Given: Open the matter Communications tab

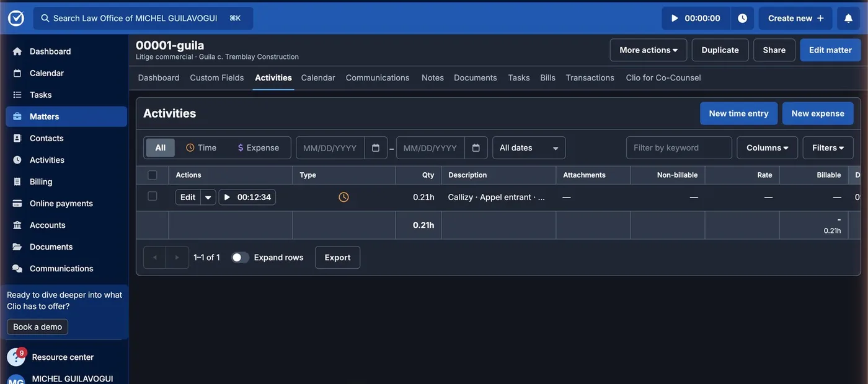Looking at the screenshot, I should (x=378, y=78).
